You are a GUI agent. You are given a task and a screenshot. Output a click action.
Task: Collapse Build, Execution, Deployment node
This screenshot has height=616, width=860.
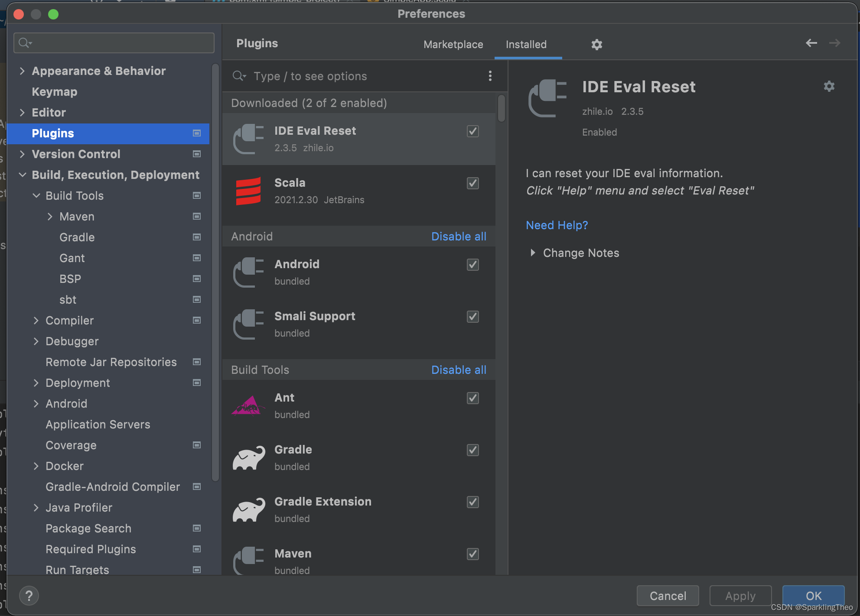[22, 175]
